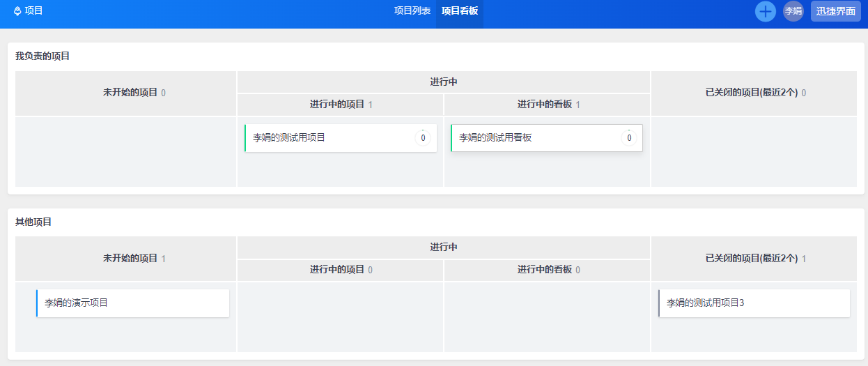Click the count badge on 李娟的测试用看板

coord(629,138)
